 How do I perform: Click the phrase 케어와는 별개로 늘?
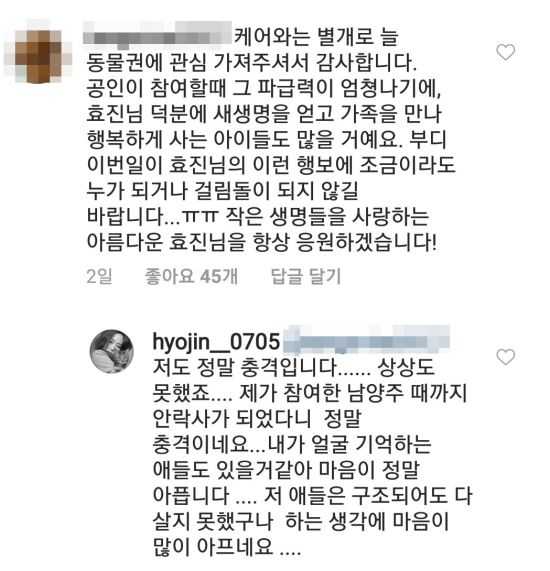316,36
